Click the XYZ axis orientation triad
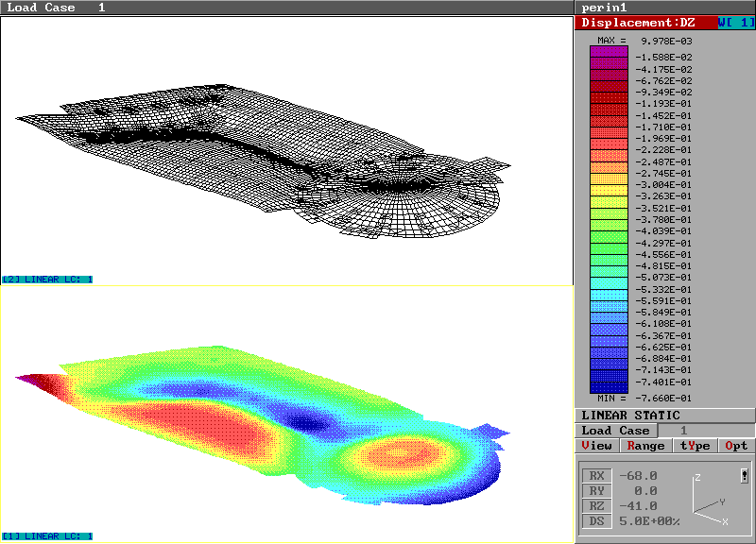The height and width of the screenshot is (544, 756). tap(710, 501)
